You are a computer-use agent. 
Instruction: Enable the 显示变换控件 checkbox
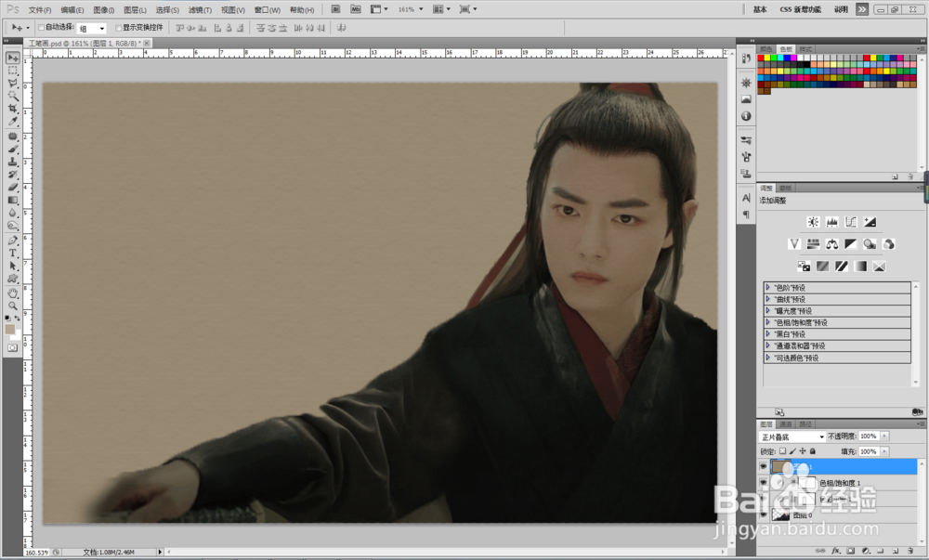pos(119,27)
